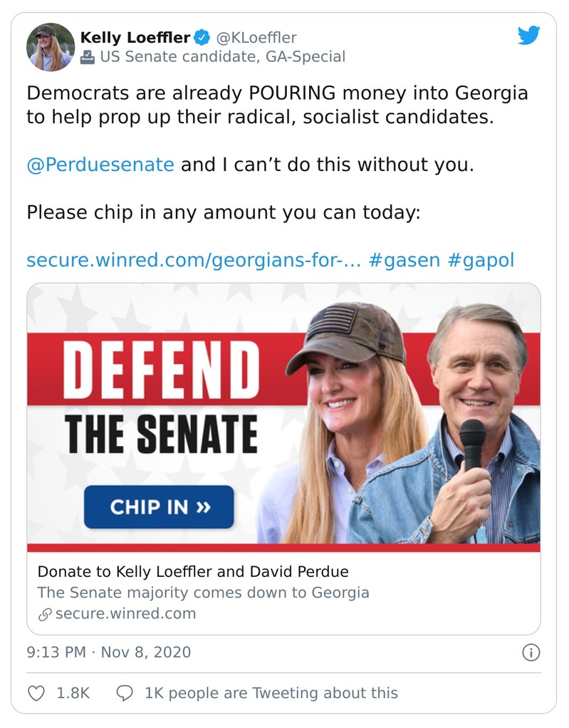
Task: View the 1K people Tweeting about this
Action: point(271,692)
